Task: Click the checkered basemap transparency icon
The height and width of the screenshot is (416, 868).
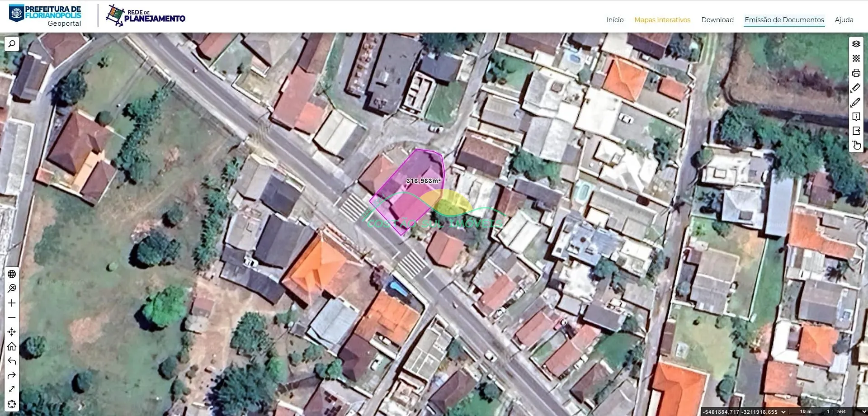Action: pos(856,58)
